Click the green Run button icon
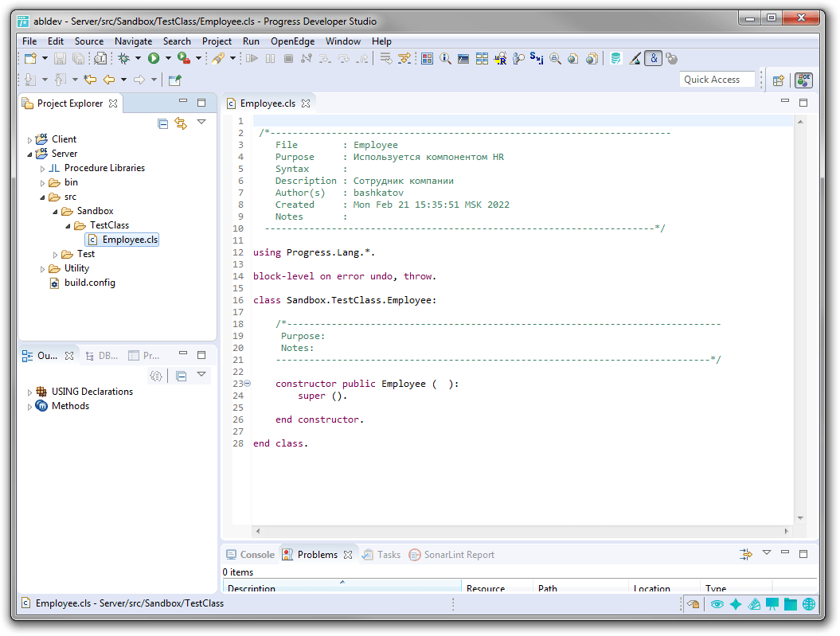The height and width of the screenshot is (636, 840). [154, 58]
